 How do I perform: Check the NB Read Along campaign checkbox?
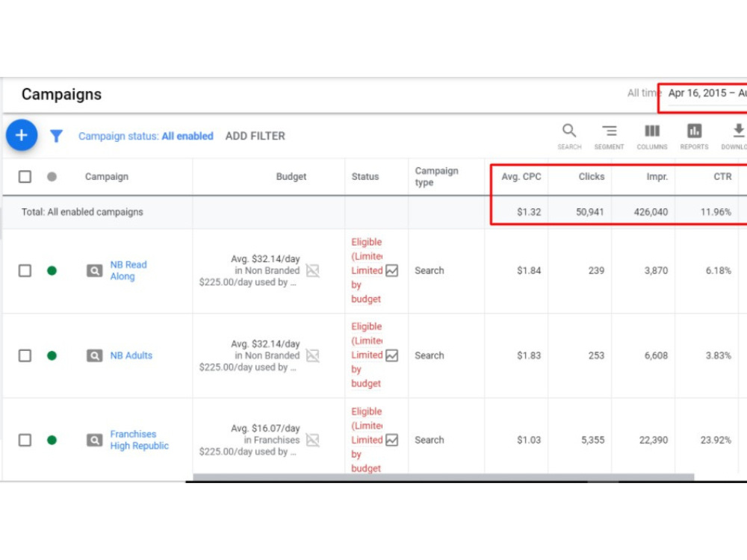[x=25, y=271]
